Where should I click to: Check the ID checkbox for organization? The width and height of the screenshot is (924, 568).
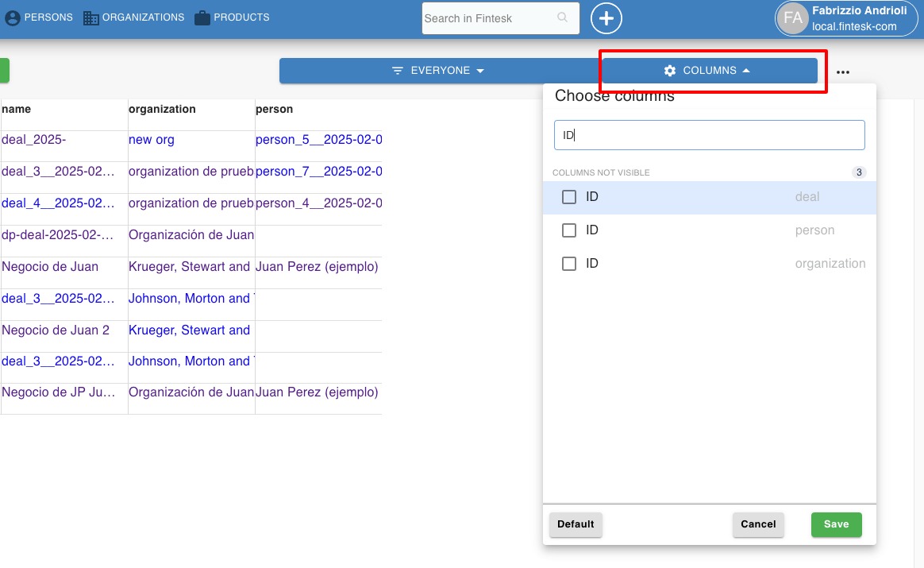[569, 264]
